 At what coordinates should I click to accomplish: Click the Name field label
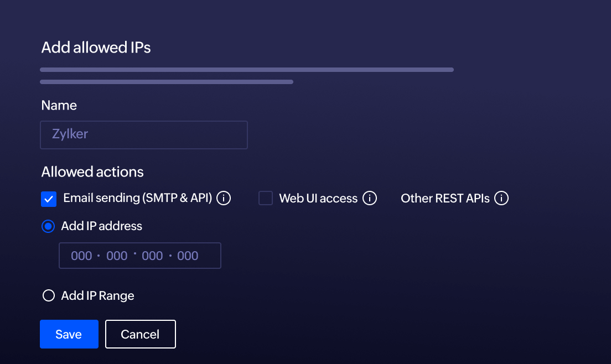(x=59, y=105)
